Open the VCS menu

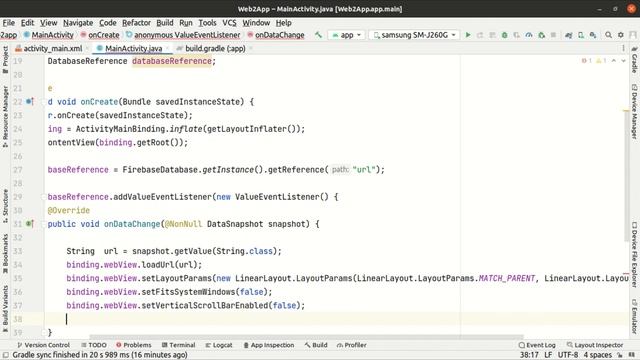229,23
